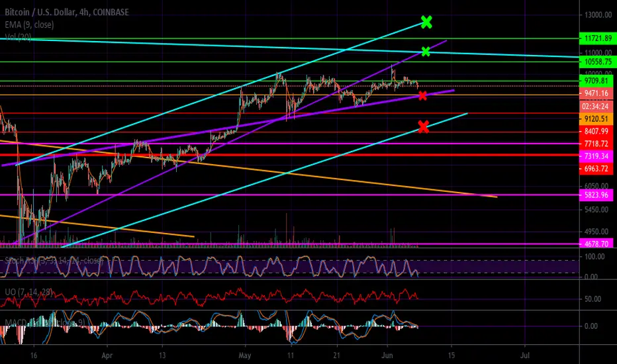This screenshot has width=617, height=364.
Task: Select the 8407.99 red price label
Action: (x=596, y=132)
